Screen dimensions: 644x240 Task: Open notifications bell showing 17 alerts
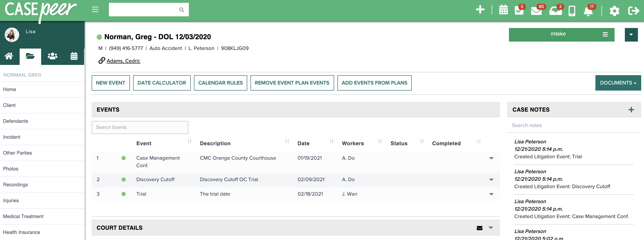coord(589,11)
